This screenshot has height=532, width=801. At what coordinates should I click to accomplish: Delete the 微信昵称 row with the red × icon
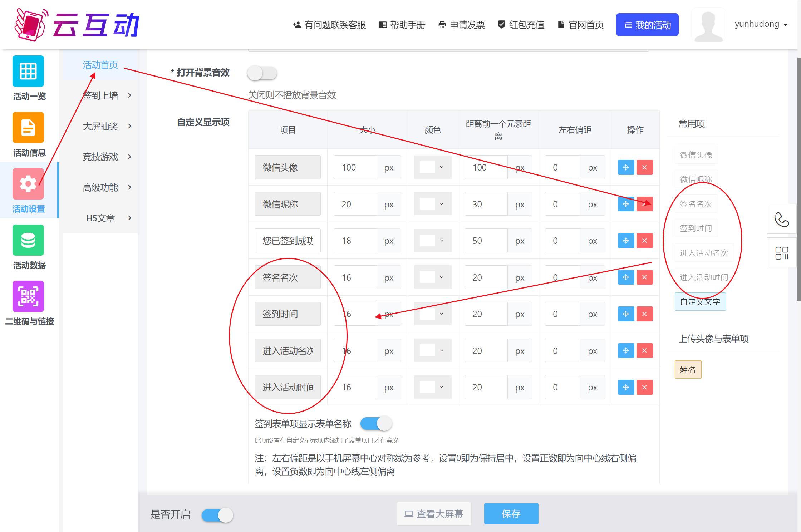(x=644, y=204)
